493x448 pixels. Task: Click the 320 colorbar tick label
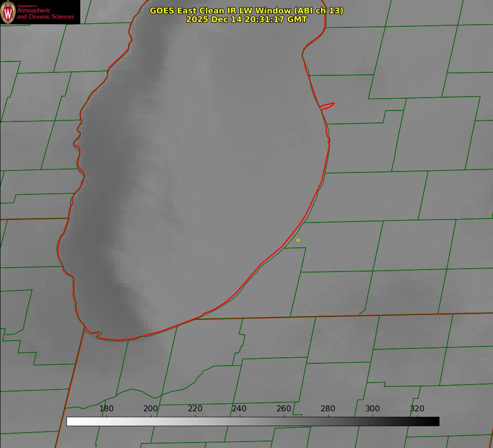pos(417,409)
